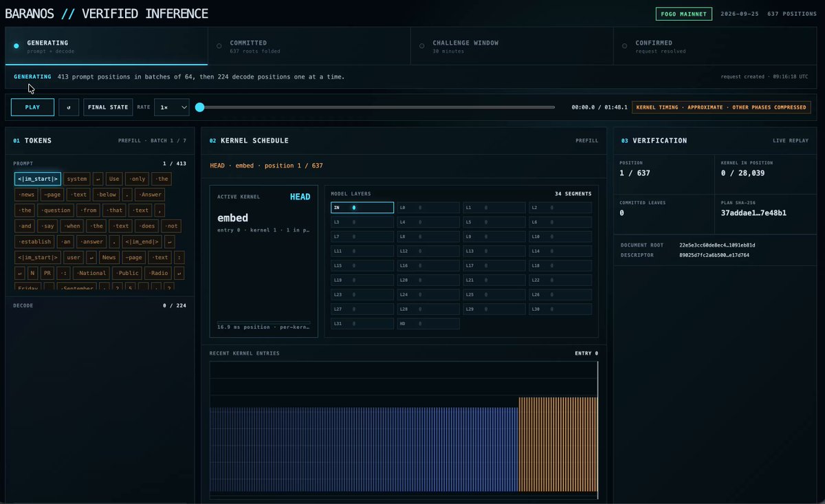The height and width of the screenshot is (504, 825).
Task: Click the highlighted <|im_start|> token in first row
Action: tap(38, 179)
